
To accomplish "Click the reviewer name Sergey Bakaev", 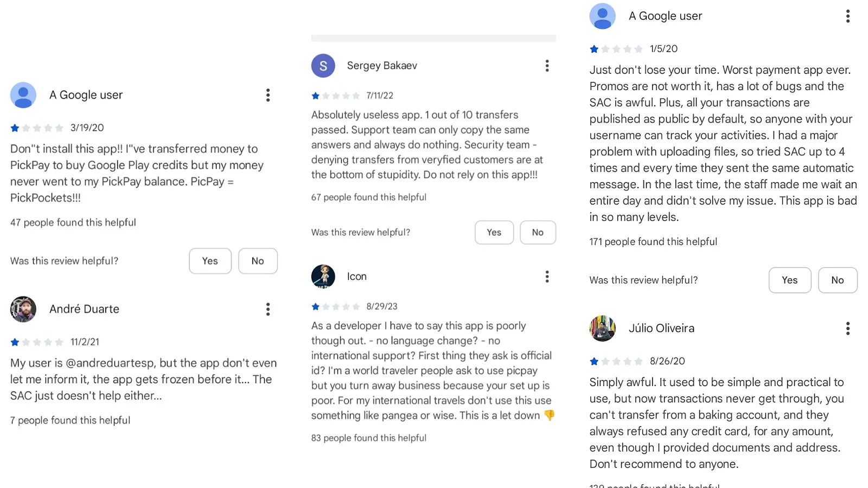I will click(382, 66).
